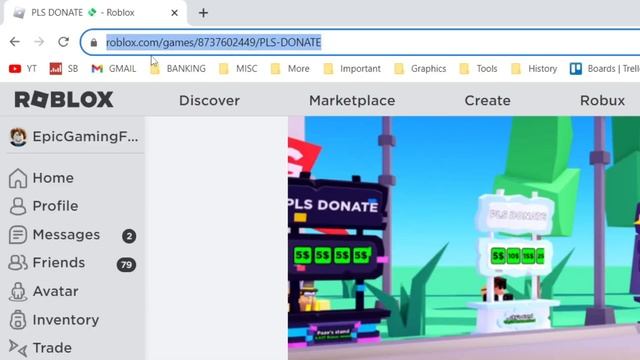Click the Home house icon in sidebar
The width and height of the screenshot is (640, 360).
[18, 178]
